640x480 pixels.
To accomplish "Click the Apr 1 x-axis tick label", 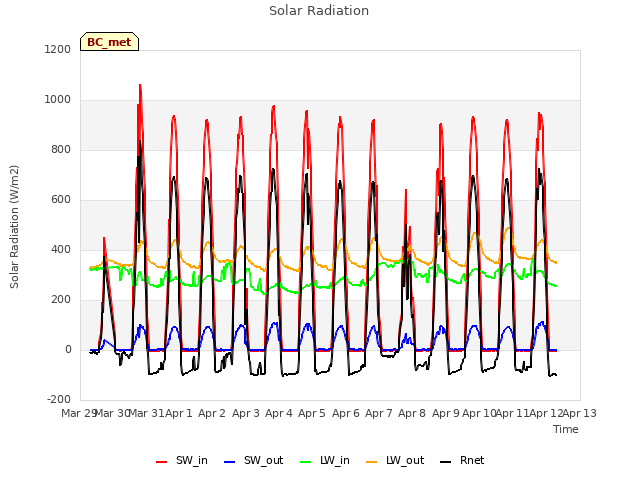I will [x=178, y=413].
